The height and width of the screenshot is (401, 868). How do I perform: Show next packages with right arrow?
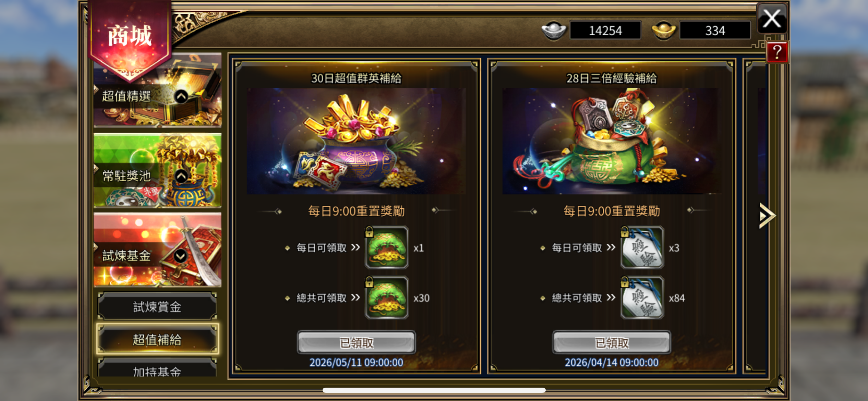point(767,216)
